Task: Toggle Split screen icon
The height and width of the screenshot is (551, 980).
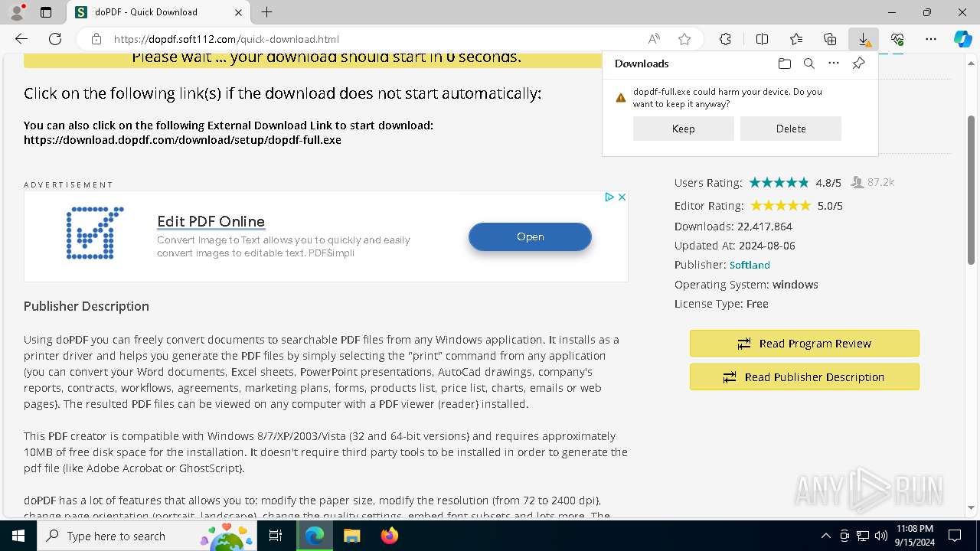Action: tap(762, 39)
